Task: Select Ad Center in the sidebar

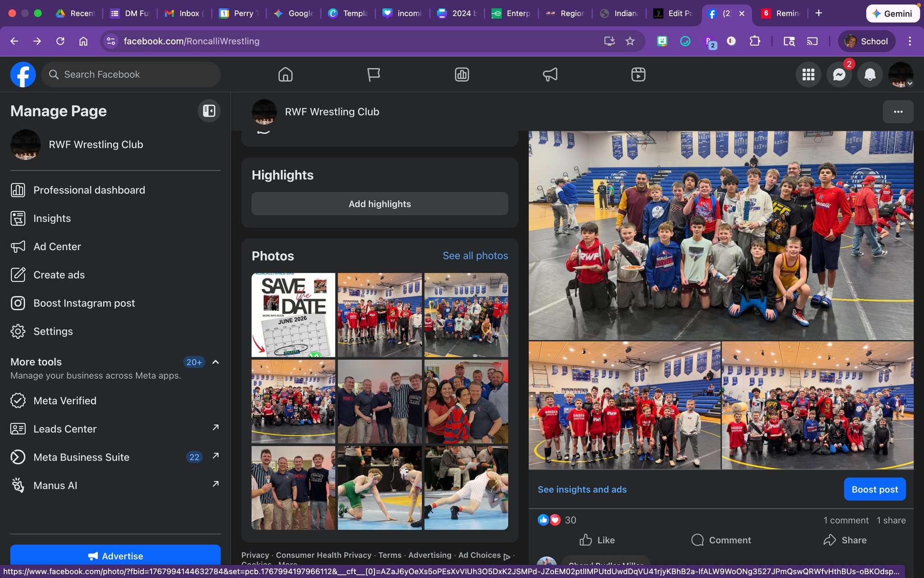Action: 115,247
